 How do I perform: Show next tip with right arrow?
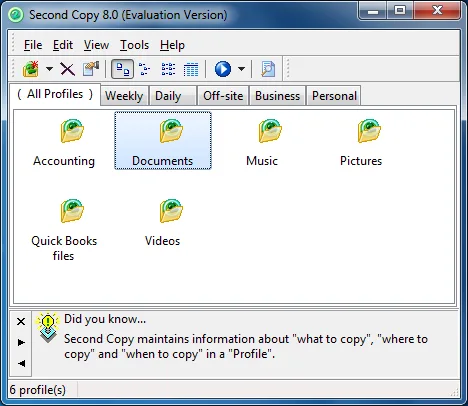(21, 342)
